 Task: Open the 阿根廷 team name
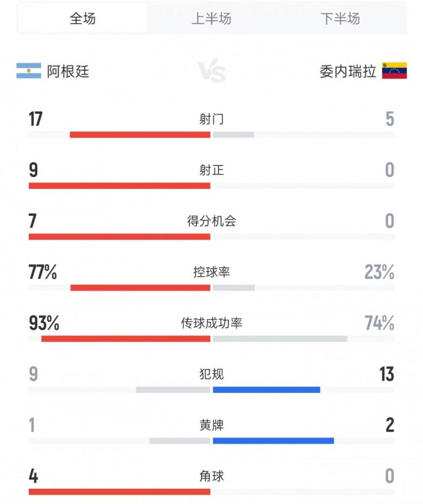point(68,72)
